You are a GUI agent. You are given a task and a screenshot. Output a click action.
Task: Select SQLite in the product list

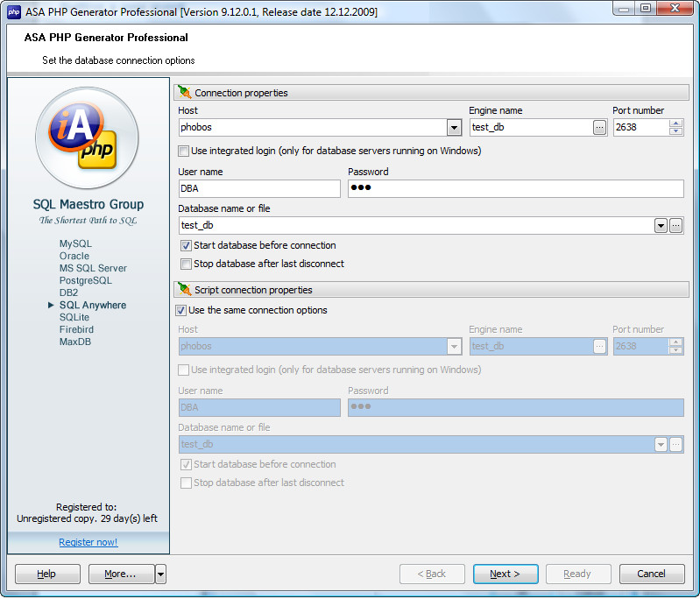(x=74, y=317)
